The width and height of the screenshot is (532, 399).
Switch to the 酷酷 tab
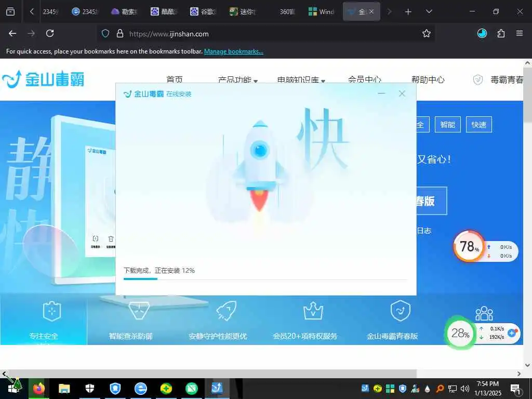point(164,11)
